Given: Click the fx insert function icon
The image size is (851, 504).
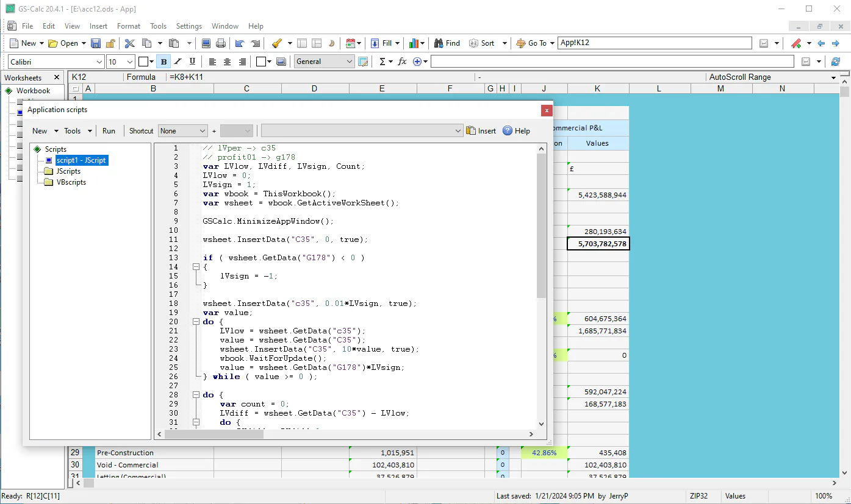Looking at the screenshot, I should tap(402, 62).
